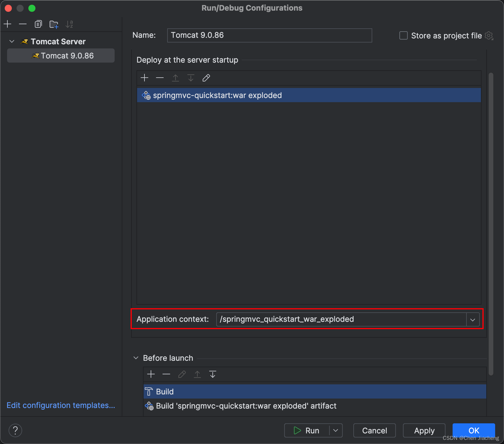Remove selected configuration with minus icon
504x444 pixels.
click(x=23, y=24)
